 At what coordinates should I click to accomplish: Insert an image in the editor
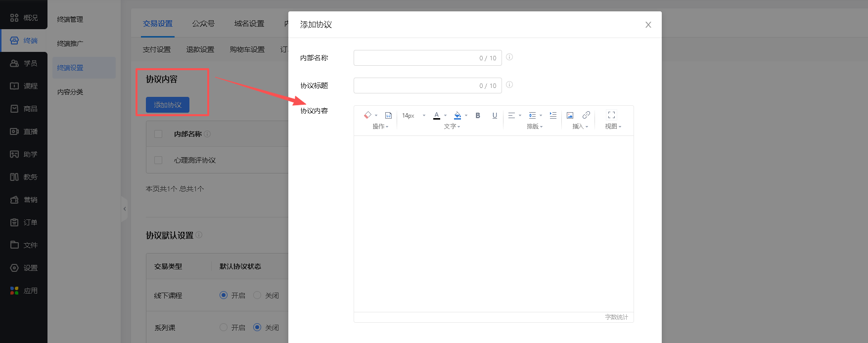tap(570, 115)
